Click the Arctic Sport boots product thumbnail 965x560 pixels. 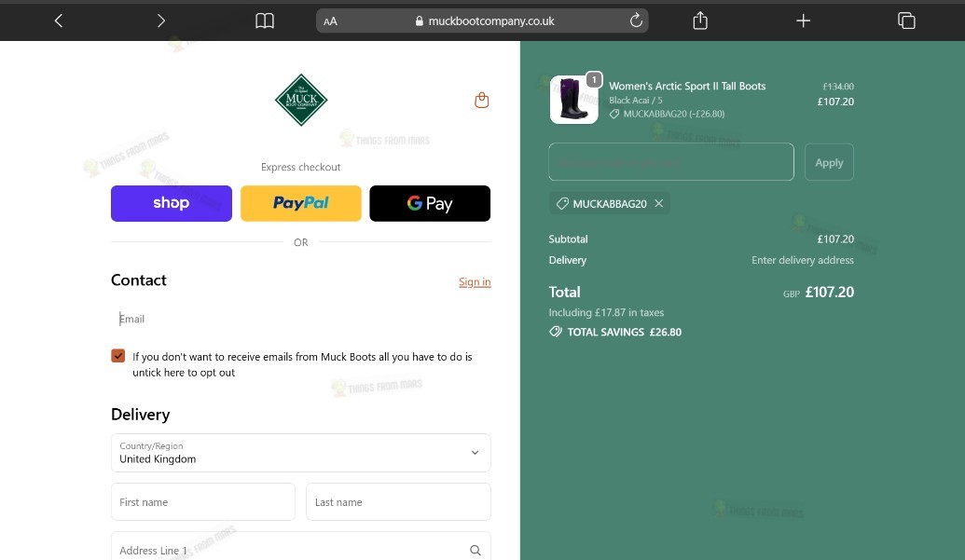coord(573,100)
